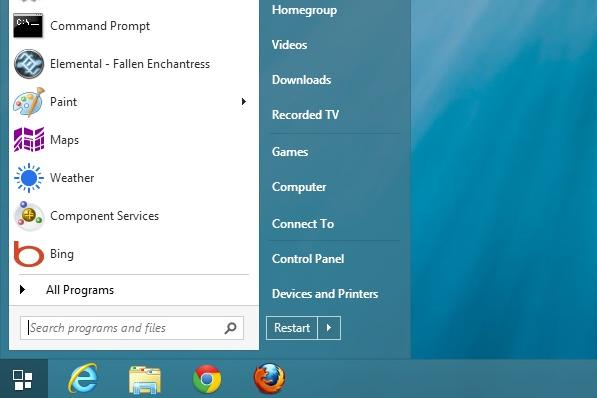Launch Elemental - Fallen Enchantress icon

click(29, 64)
